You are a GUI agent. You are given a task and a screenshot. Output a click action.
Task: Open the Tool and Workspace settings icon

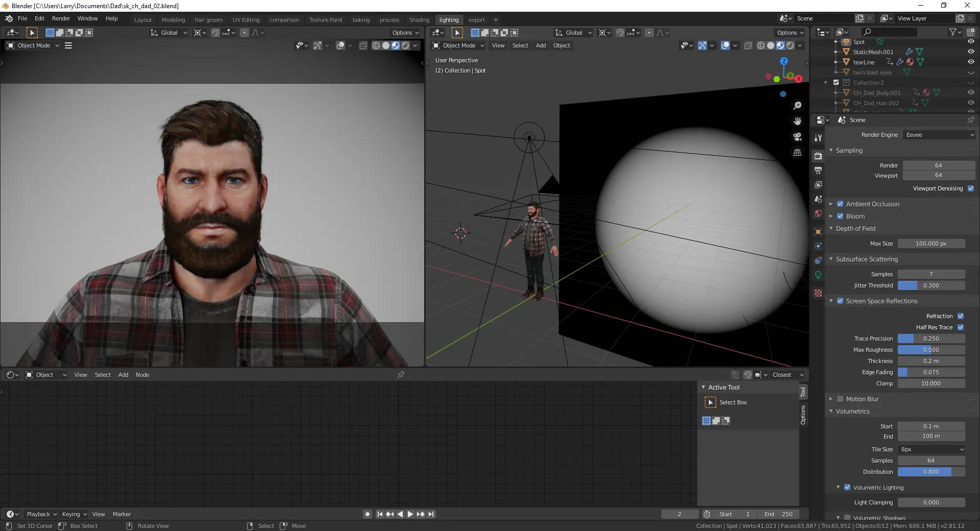(x=818, y=138)
